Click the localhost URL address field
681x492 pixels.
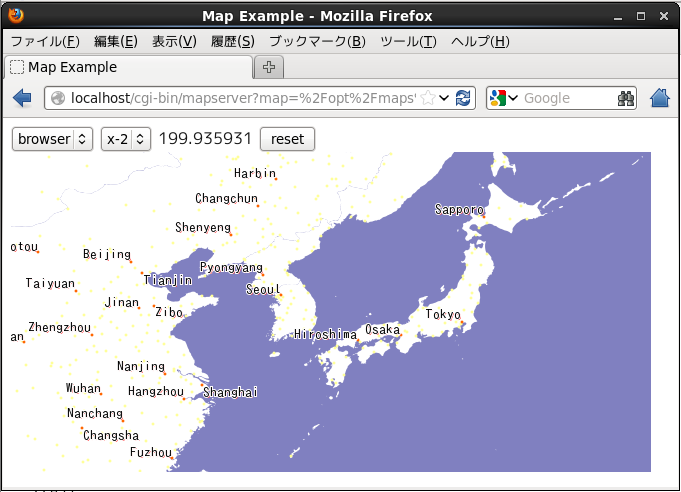pos(240,98)
